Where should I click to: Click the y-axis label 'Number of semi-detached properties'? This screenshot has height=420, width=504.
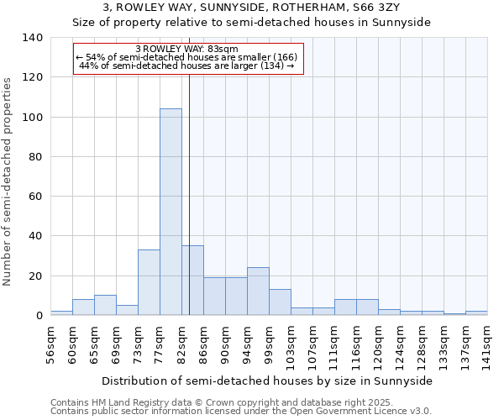tap(8, 181)
